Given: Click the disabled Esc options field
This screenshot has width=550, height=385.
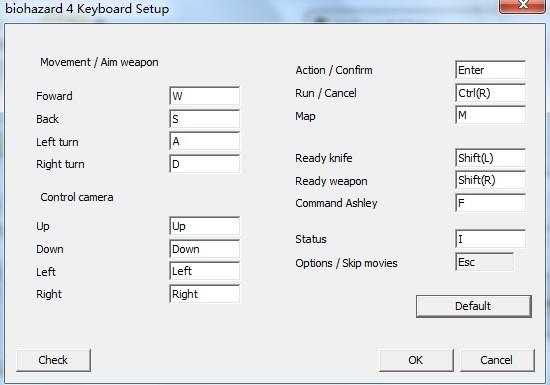Looking at the screenshot, I should pos(484,262).
